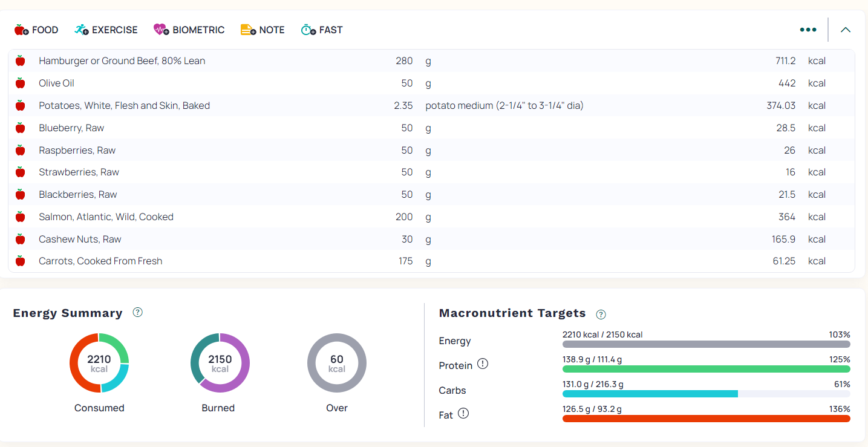
Task: Edit the 280 amount for ground beef
Action: coord(404,60)
